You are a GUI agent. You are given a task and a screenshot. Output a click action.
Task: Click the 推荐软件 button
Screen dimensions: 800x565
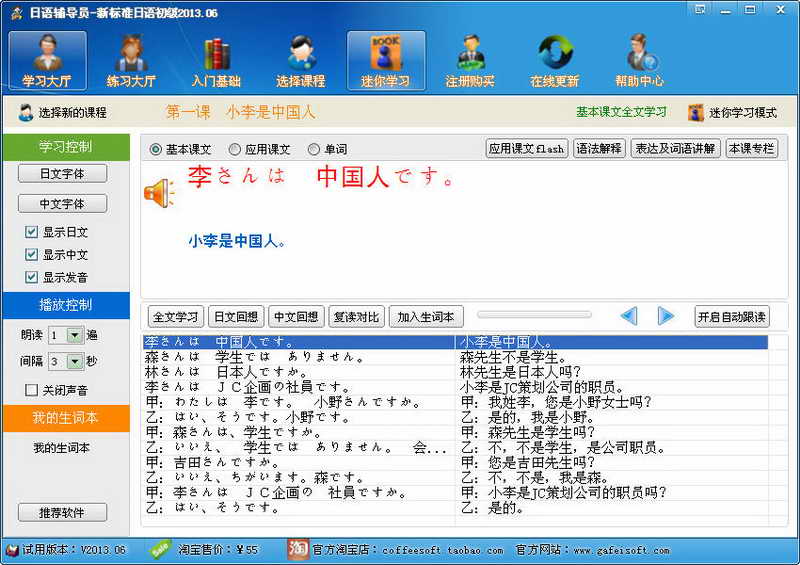click(x=62, y=512)
